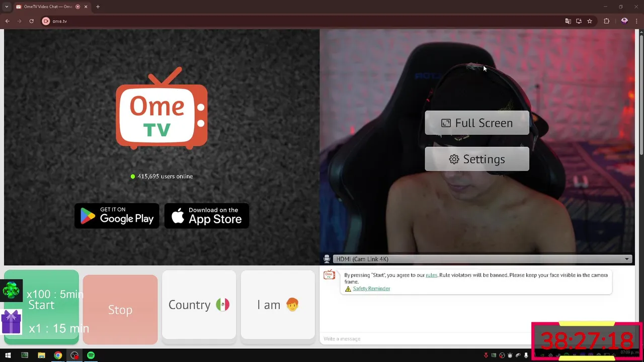This screenshot has width=644, height=362.
Task: Open the Get it on Google Play badge
Action: (x=117, y=216)
